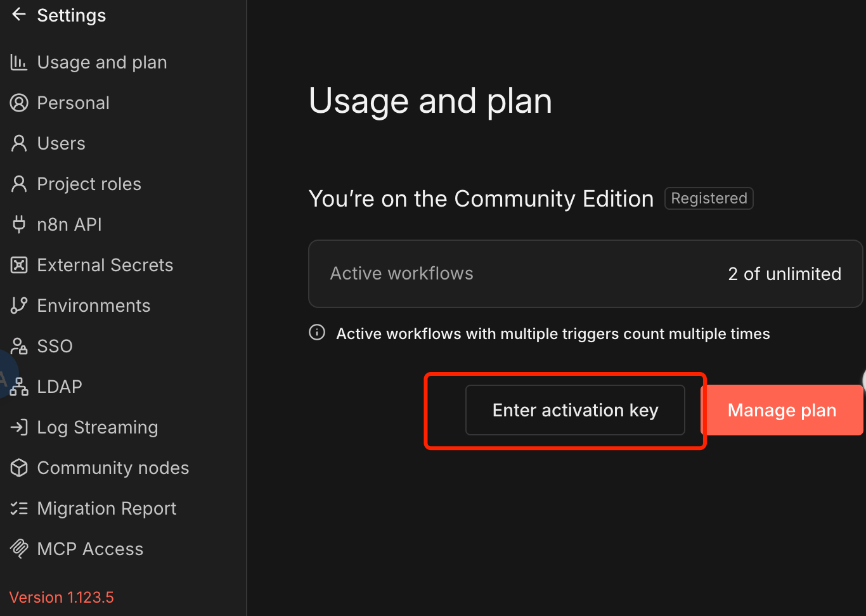Click the back arrow next to Settings
This screenshot has width=866, height=616.
coord(19,15)
